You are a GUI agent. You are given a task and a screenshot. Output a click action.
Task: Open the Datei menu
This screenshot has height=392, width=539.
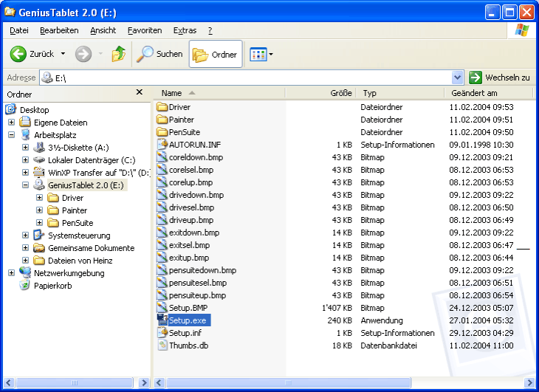19,30
